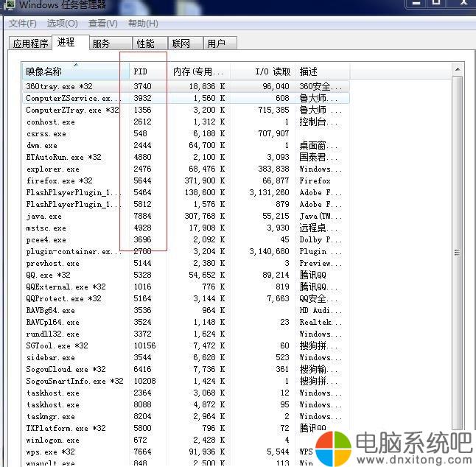Screen dimensions: 476x467
Task: Click the scrollbar up arrow
Action: [x=457, y=69]
